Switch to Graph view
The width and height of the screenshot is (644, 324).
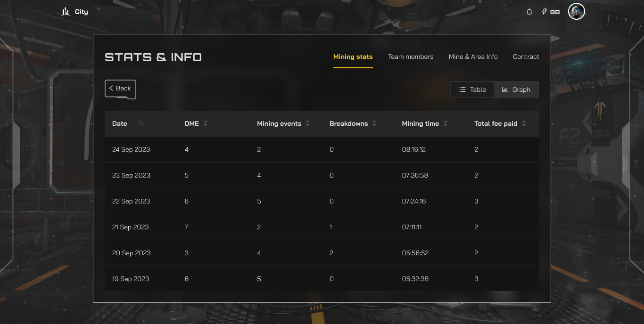tap(516, 89)
